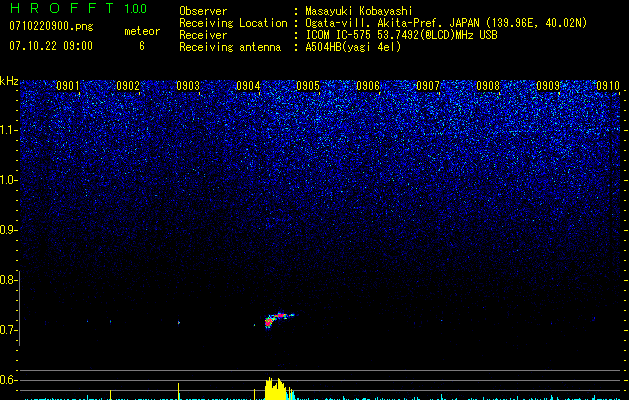The width and height of the screenshot is (629, 400).
Task: Click the 0.6 kHz frequency axis label
Action: pos(9,380)
